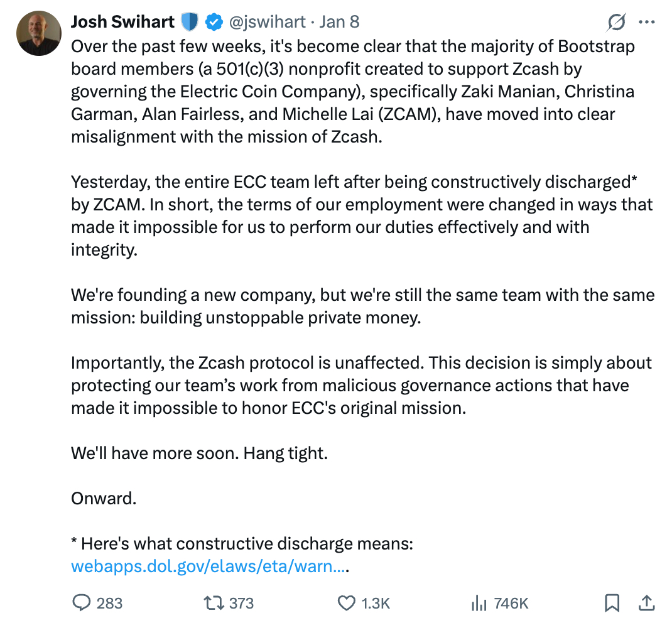Click the Grok explain-post icon
This screenshot has width=672, height=623.
click(x=615, y=22)
